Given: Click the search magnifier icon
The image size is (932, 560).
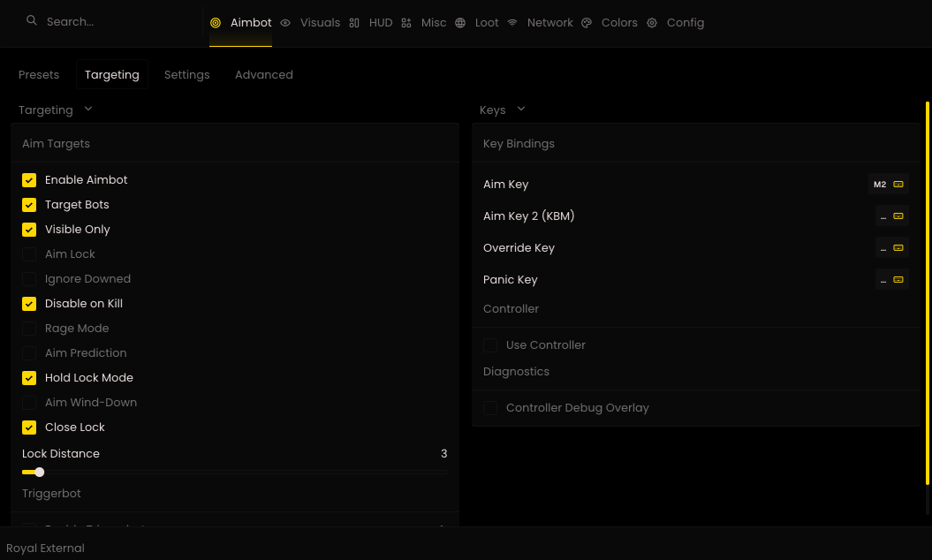Looking at the screenshot, I should [x=32, y=21].
